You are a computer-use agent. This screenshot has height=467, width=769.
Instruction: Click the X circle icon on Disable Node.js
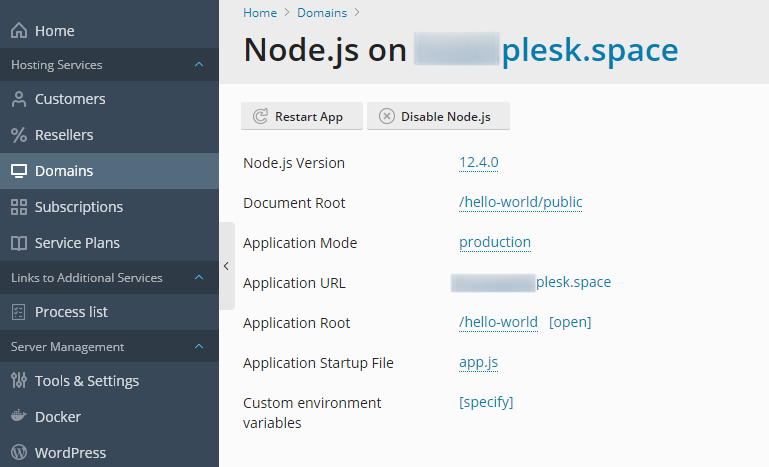click(x=386, y=116)
